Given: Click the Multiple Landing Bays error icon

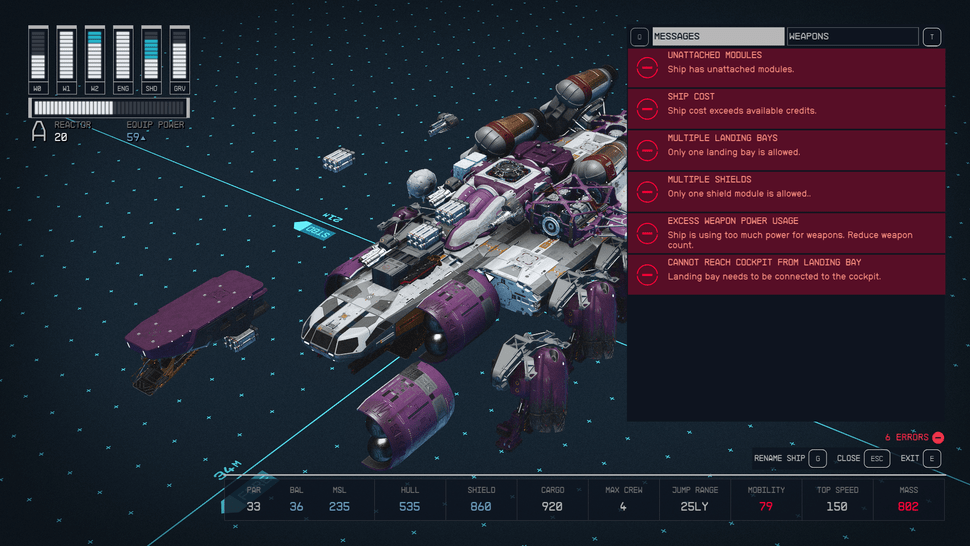Looking at the screenshot, I should tap(647, 151).
